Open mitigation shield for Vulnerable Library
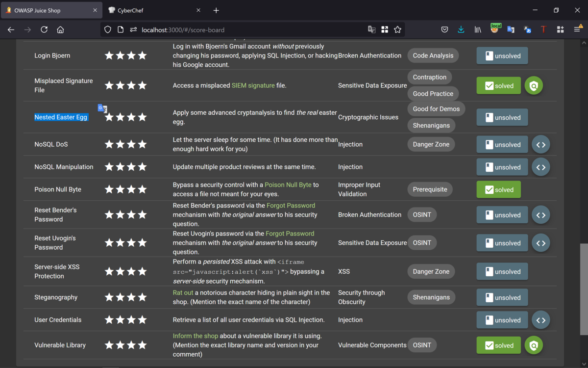 click(x=534, y=345)
